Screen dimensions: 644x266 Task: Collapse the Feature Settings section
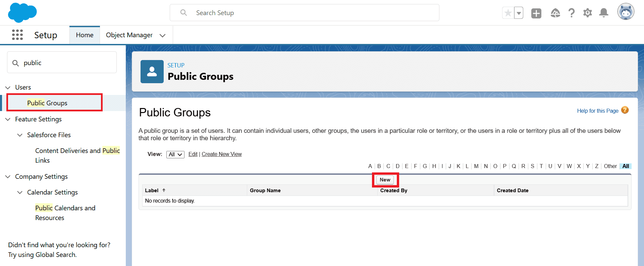coord(8,119)
